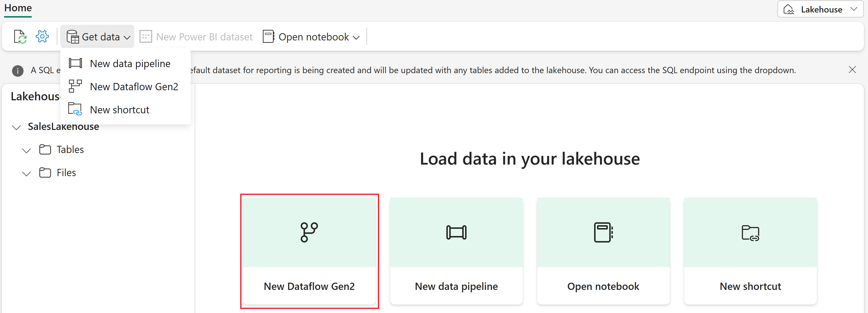The image size is (868, 313).
Task: Expand the SalesLakehouse tree node
Action: pos(17,127)
